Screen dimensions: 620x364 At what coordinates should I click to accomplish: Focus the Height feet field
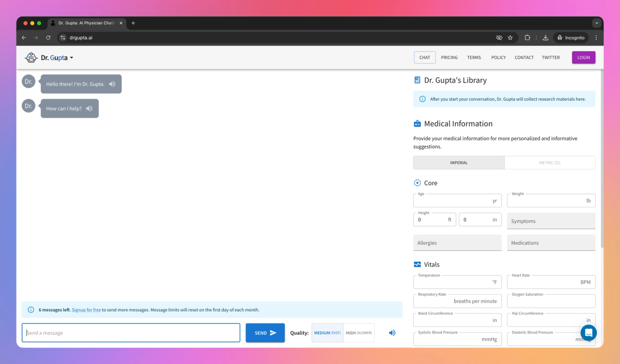tap(435, 219)
